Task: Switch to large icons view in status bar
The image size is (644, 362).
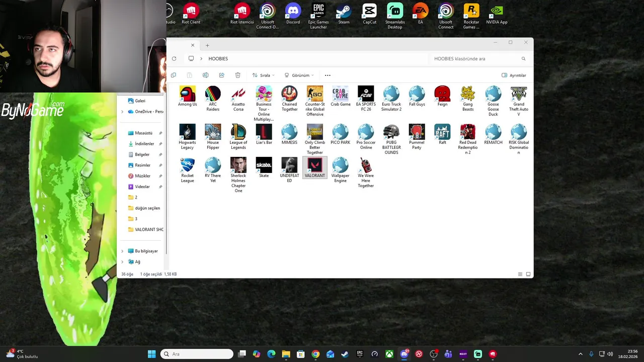Action: click(x=528, y=274)
